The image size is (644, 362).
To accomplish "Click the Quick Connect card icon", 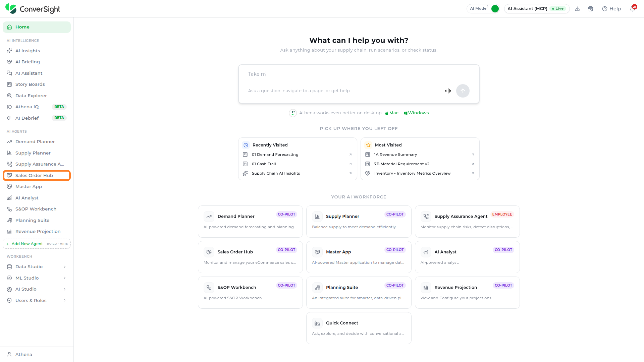I will point(317,323).
